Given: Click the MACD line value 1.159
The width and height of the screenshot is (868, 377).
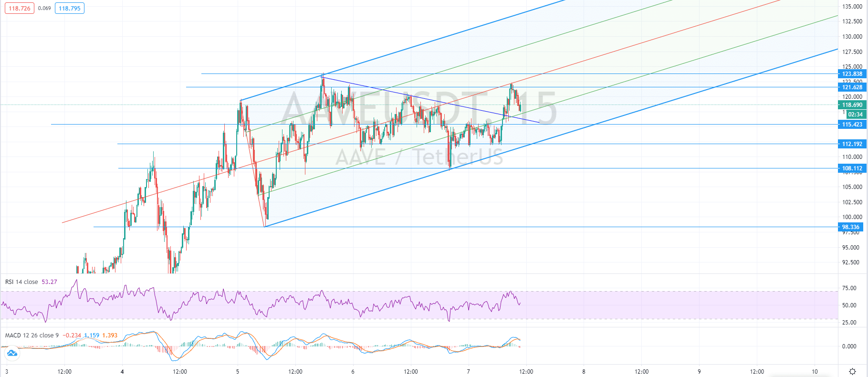Looking at the screenshot, I should (92, 335).
